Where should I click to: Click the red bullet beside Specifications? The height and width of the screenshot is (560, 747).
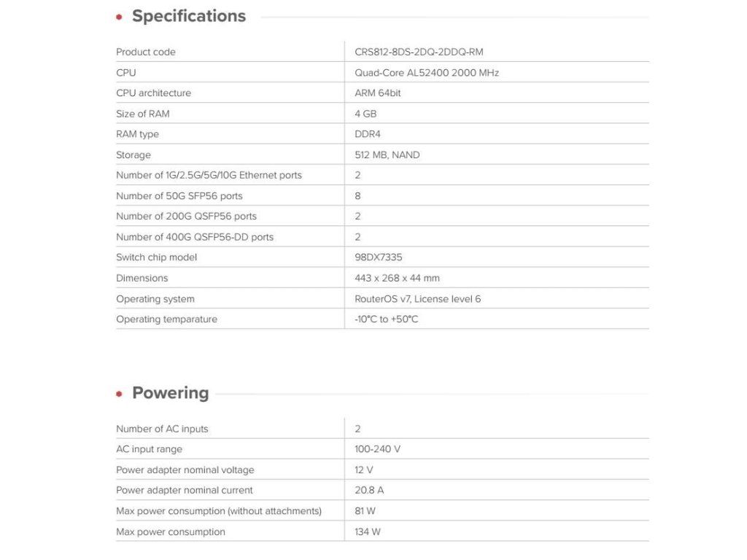point(119,17)
